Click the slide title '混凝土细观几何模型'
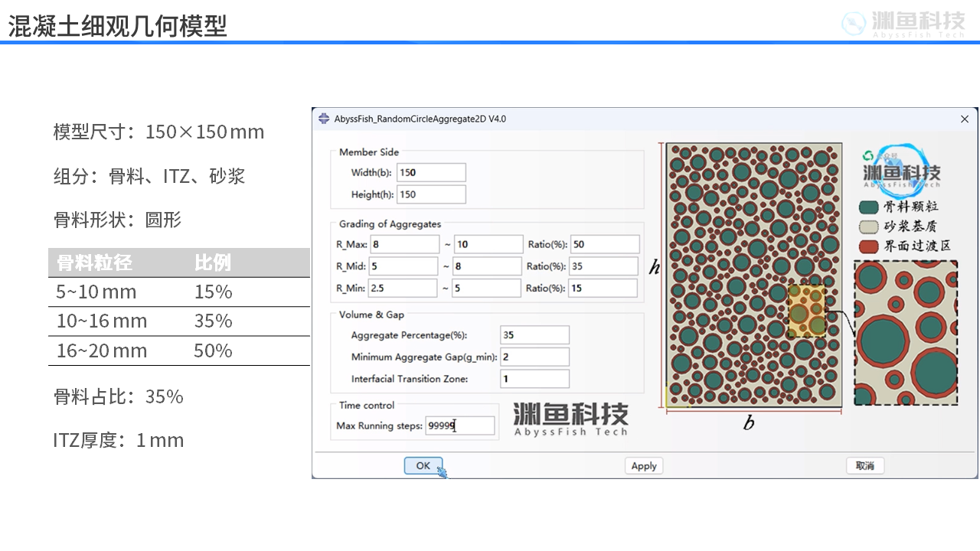 (118, 26)
